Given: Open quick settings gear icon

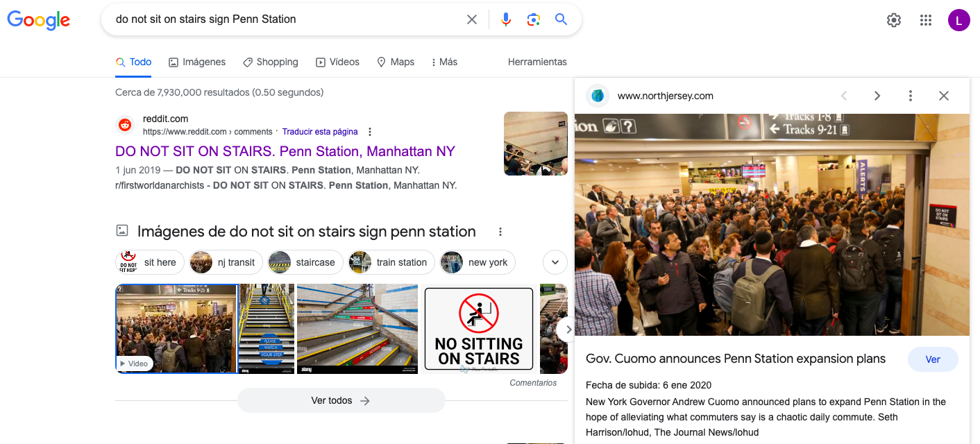Looking at the screenshot, I should click(894, 20).
